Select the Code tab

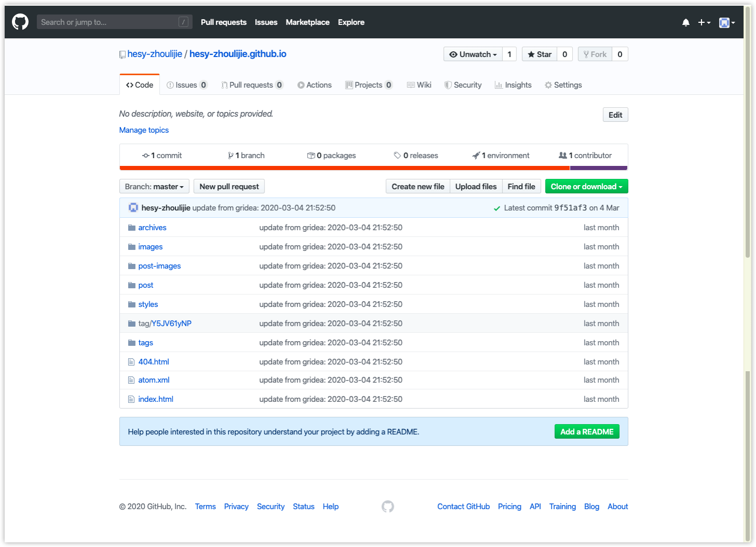pyautogui.click(x=140, y=85)
